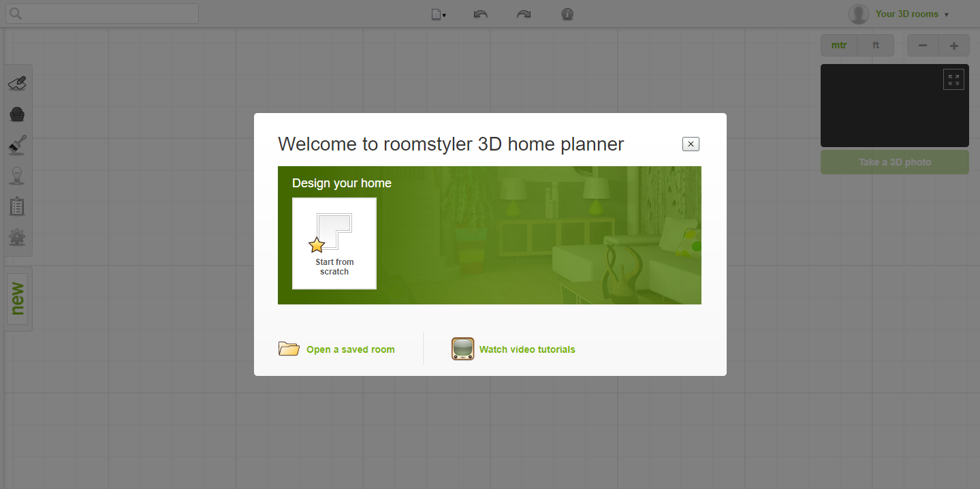980x489 pixels.
Task: Open the info help icon
Action: [567, 14]
